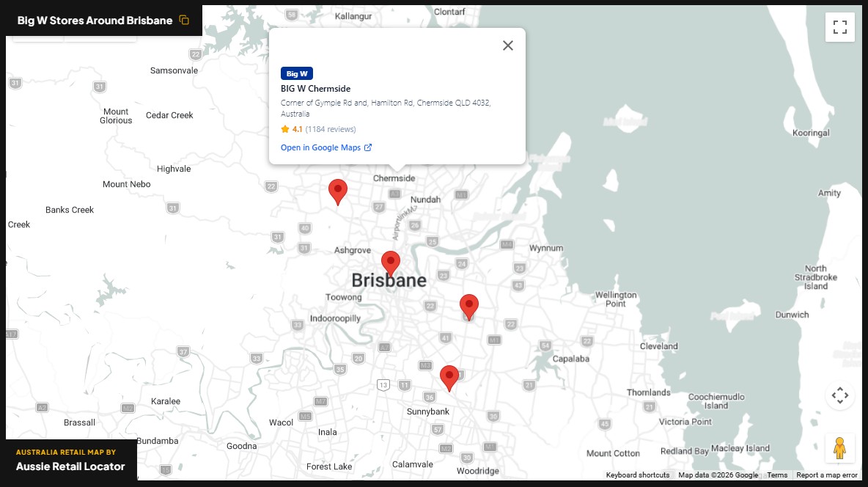The width and height of the screenshot is (868, 487).
Task: Click the Coochiemudlo Island label
Action: click(x=716, y=401)
